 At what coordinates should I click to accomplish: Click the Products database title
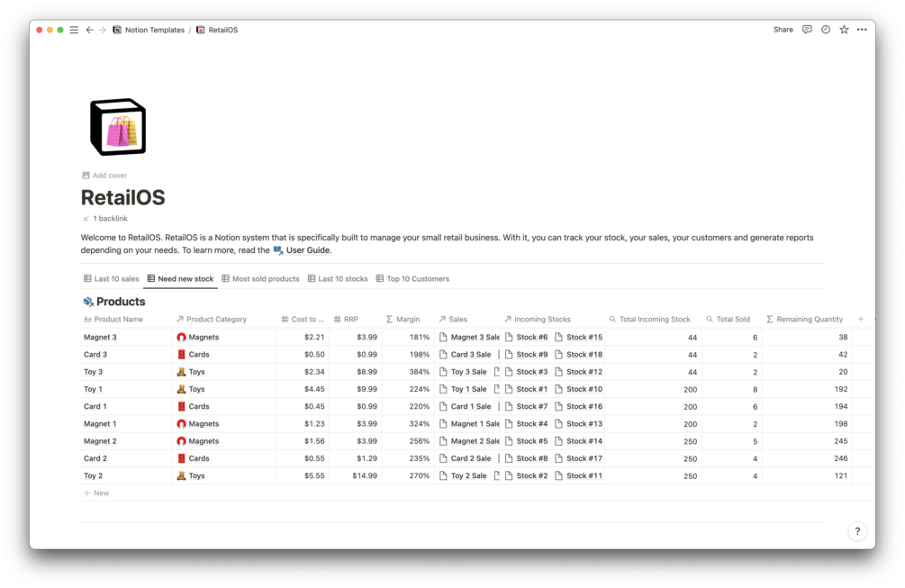pos(121,302)
